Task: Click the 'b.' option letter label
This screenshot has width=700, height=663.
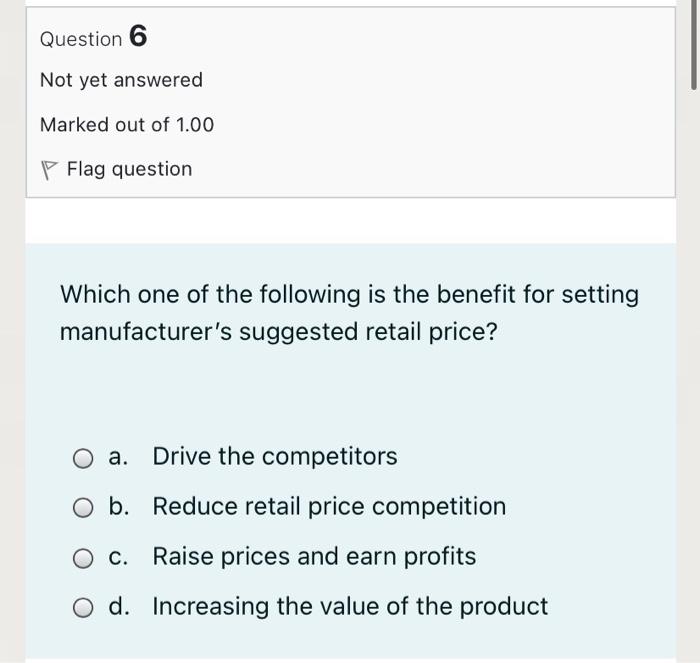Action: tap(119, 507)
